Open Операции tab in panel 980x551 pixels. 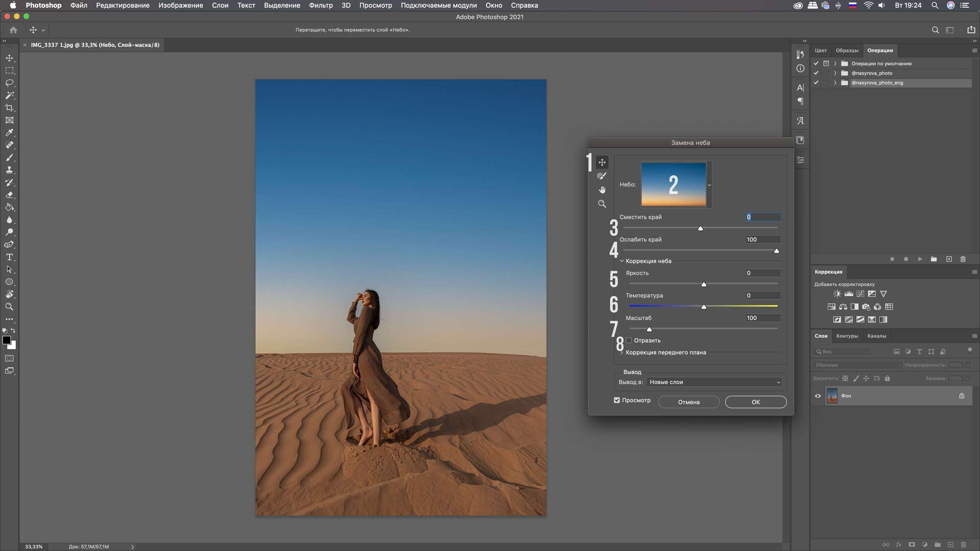coord(880,50)
